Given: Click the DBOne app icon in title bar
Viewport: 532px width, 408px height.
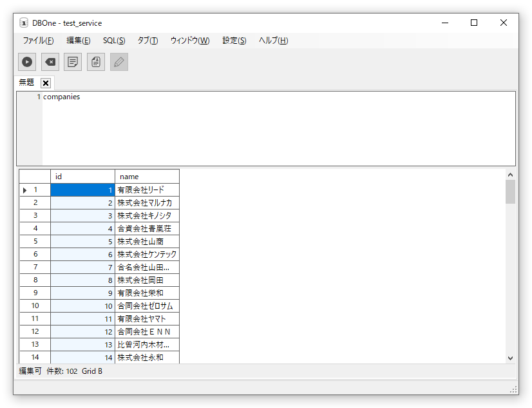Looking at the screenshot, I should 24,23.
